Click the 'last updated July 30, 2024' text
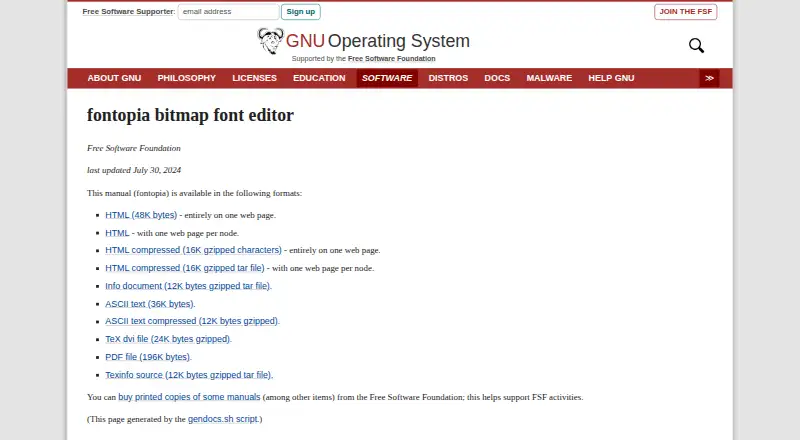 (134, 170)
